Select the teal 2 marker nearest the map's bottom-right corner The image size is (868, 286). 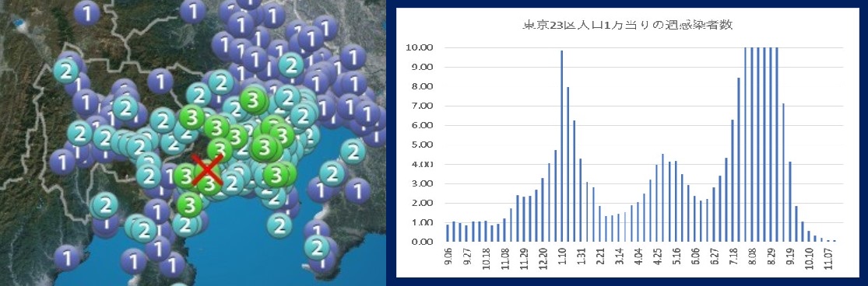click(317, 247)
